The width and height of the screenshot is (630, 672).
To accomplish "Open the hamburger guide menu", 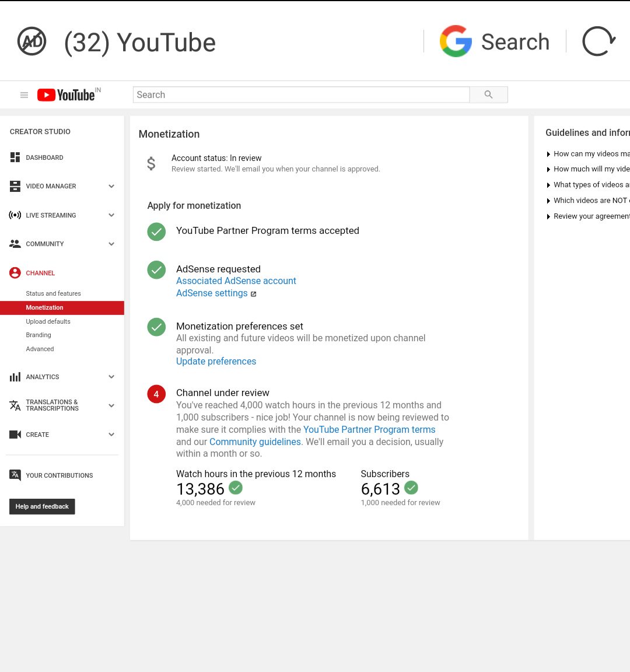I will pos(24,94).
